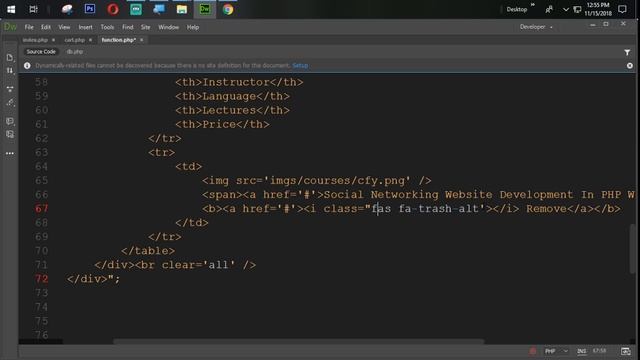
Task: Open the Insert menu
Action: pyautogui.click(x=85, y=27)
